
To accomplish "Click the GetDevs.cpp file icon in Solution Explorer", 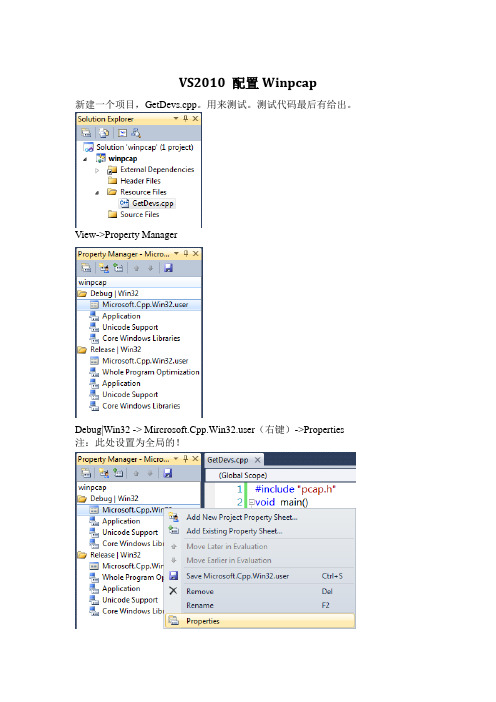I will point(124,203).
